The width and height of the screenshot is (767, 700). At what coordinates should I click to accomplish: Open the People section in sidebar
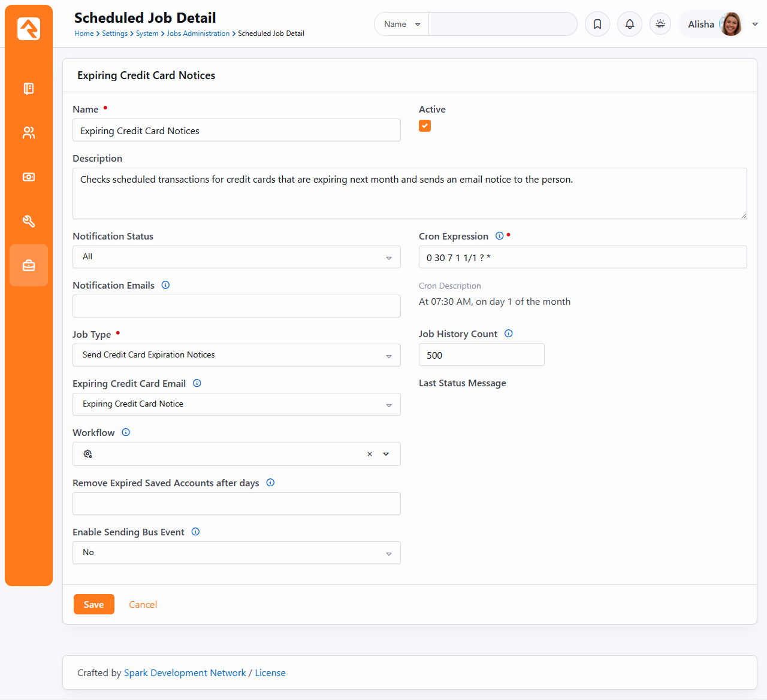pos(29,133)
